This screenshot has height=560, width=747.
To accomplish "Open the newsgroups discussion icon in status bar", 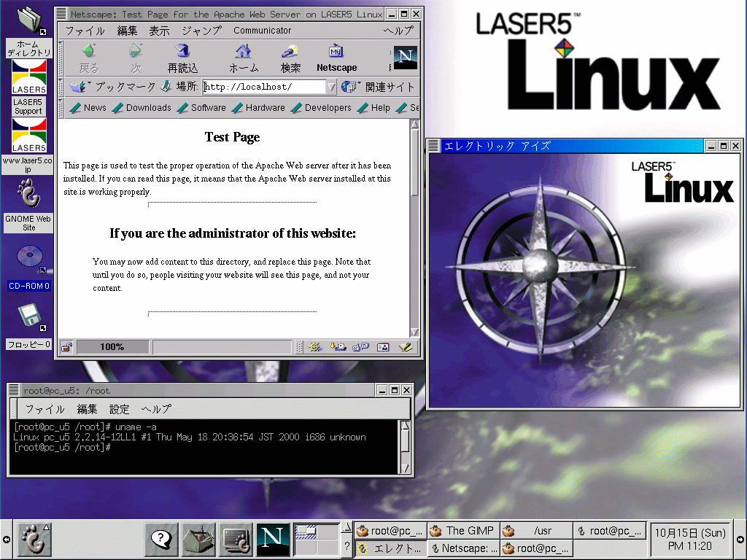I will coord(360,347).
